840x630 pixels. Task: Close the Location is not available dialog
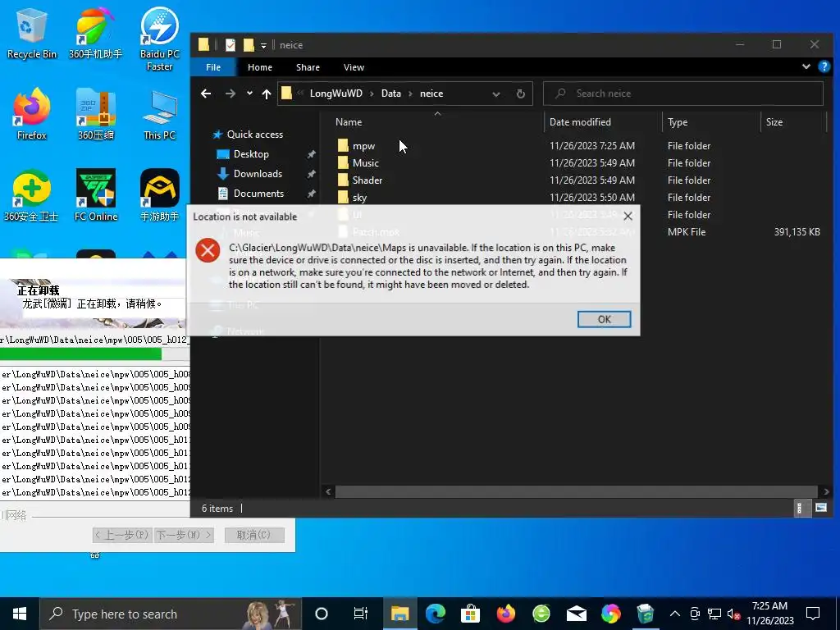628,216
